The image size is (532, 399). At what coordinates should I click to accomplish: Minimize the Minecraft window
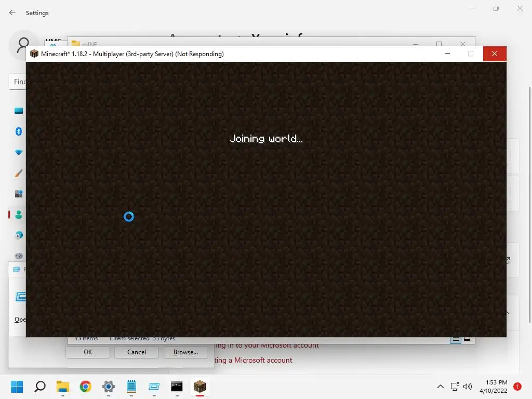click(x=447, y=54)
